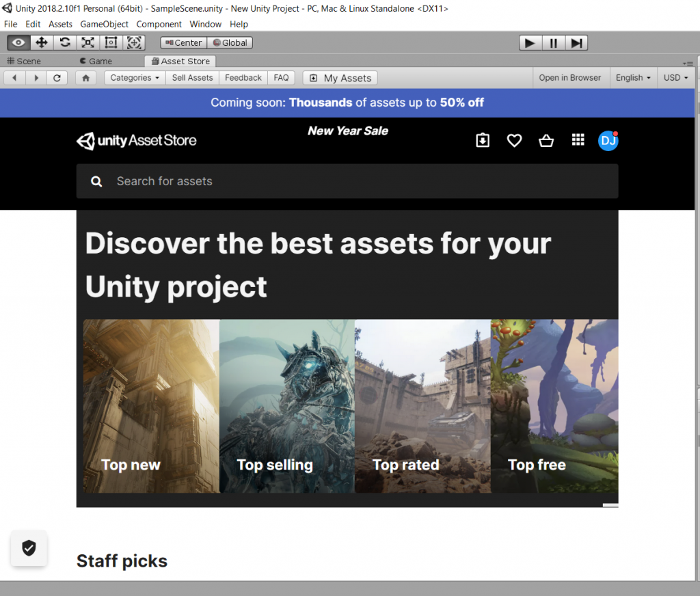Open the tab options menu at the panel corner
The image size is (700, 596).
pyautogui.click(x=688, y=64)
